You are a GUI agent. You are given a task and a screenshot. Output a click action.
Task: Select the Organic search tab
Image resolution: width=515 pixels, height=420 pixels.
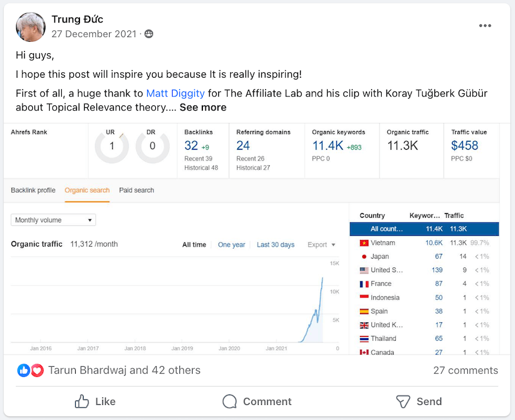tap(87, 190)
